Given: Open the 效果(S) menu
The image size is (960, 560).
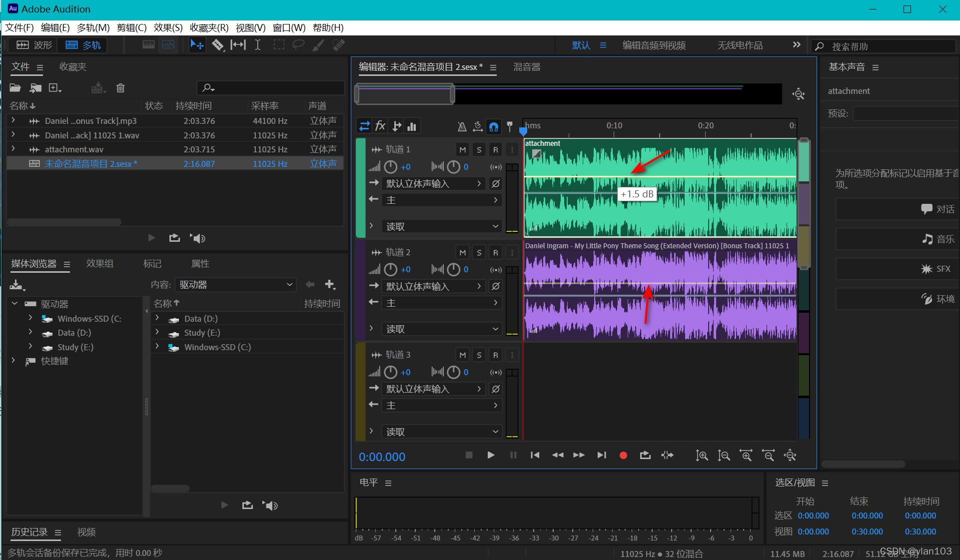Looking at the screenshot, I should (168, 27).
